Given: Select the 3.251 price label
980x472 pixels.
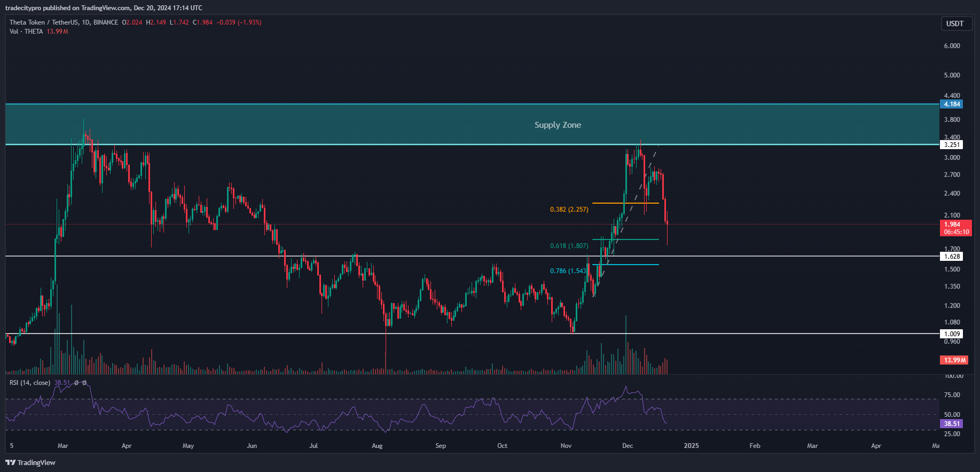Looking at the screenshot, I should pyautogui.click(x=952, y=145).
